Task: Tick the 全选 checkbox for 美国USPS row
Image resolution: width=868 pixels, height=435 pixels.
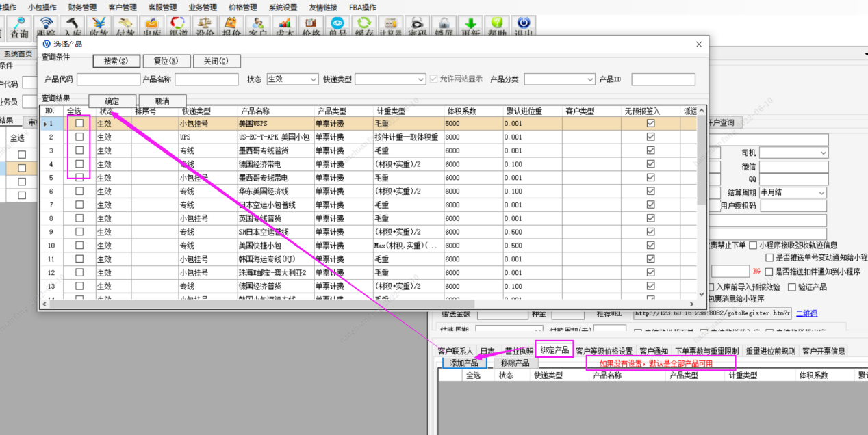Action: coord(79,123)
